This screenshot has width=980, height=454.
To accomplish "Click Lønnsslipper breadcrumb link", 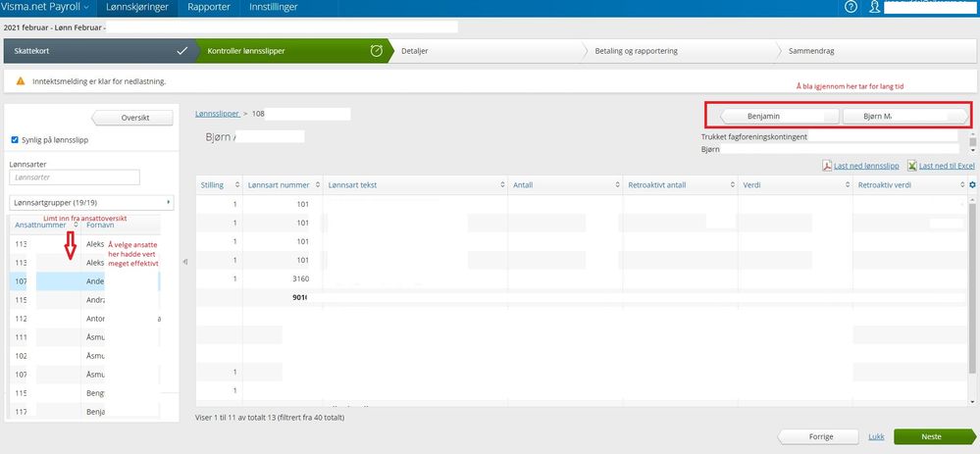I will point(218,115).
